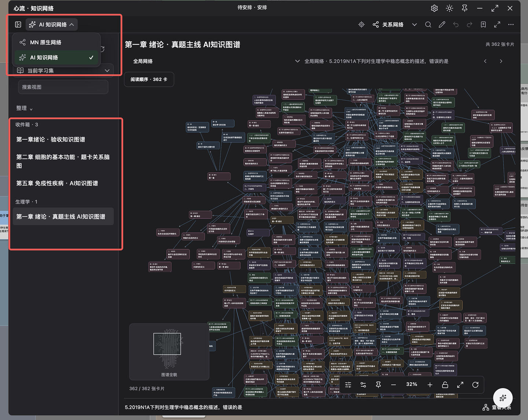Pin the window using the title bar pin
This screenshot has height=420, width=528.
[465, 8]
